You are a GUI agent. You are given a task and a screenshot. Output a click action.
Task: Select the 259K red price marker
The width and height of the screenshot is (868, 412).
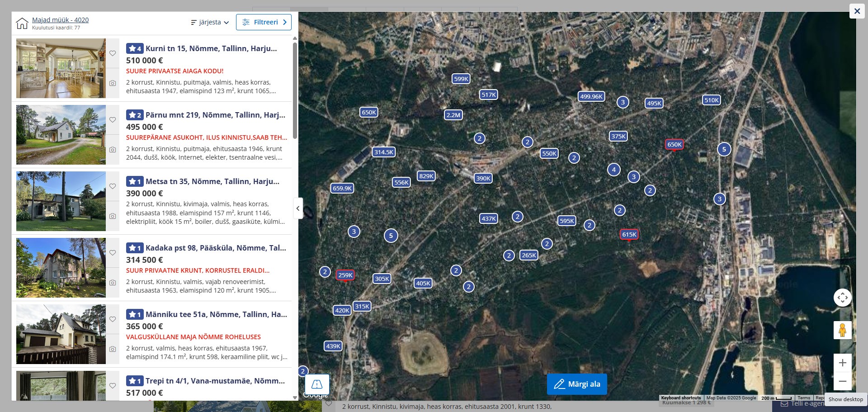[345, 275]
